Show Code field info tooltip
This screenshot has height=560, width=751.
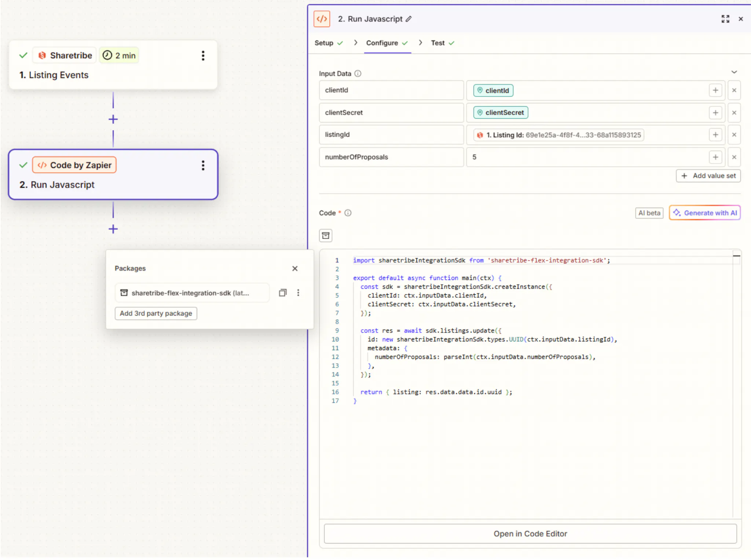coord(348,213)
